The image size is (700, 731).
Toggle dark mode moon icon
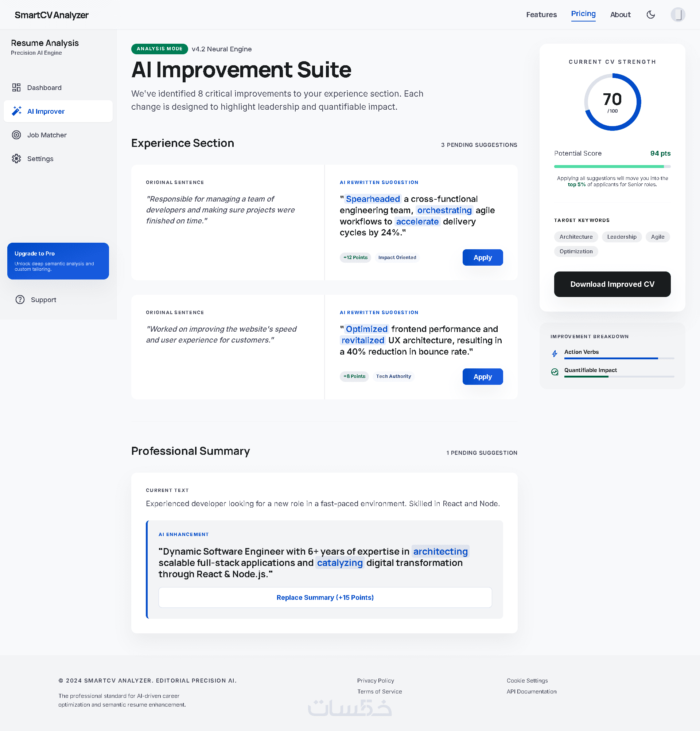tap(650, 15)
